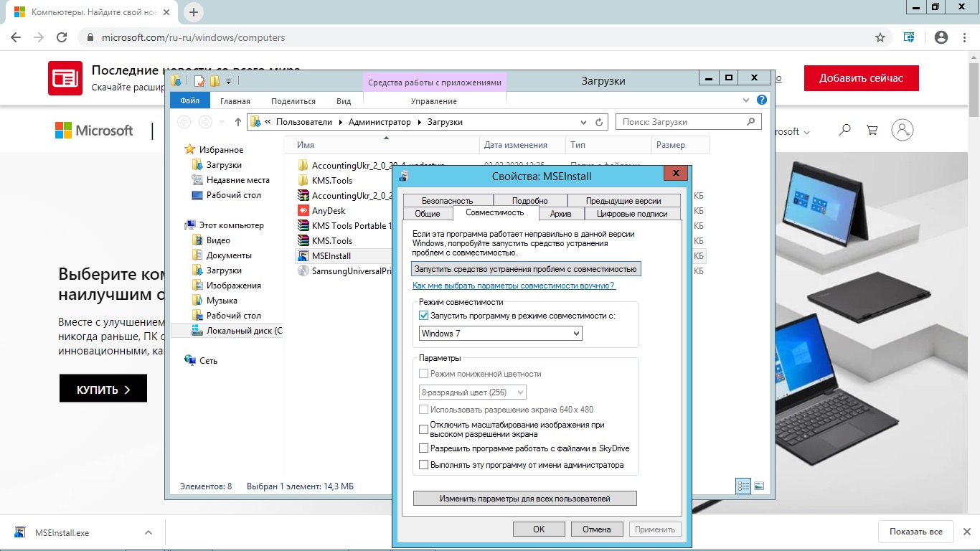Click Explorer help question mark icon
The height and width of the screenshot is (551, 980).
[762, 100]
